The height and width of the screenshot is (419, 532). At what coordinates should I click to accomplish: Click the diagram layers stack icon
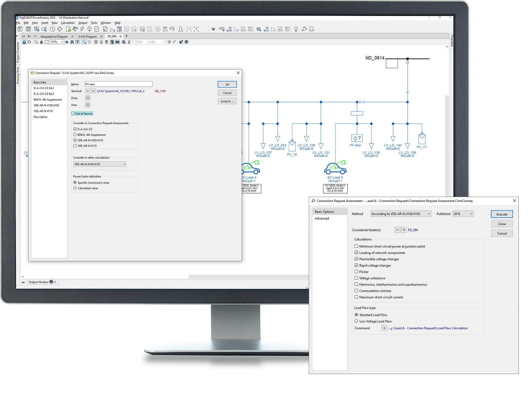coord(106,42)
